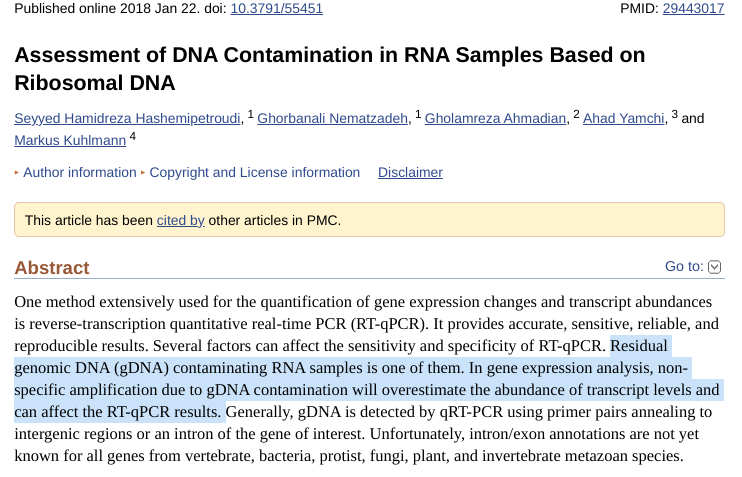
Task: Click the Go to dropdown arrow icon
Action: (x=714, y=267)
